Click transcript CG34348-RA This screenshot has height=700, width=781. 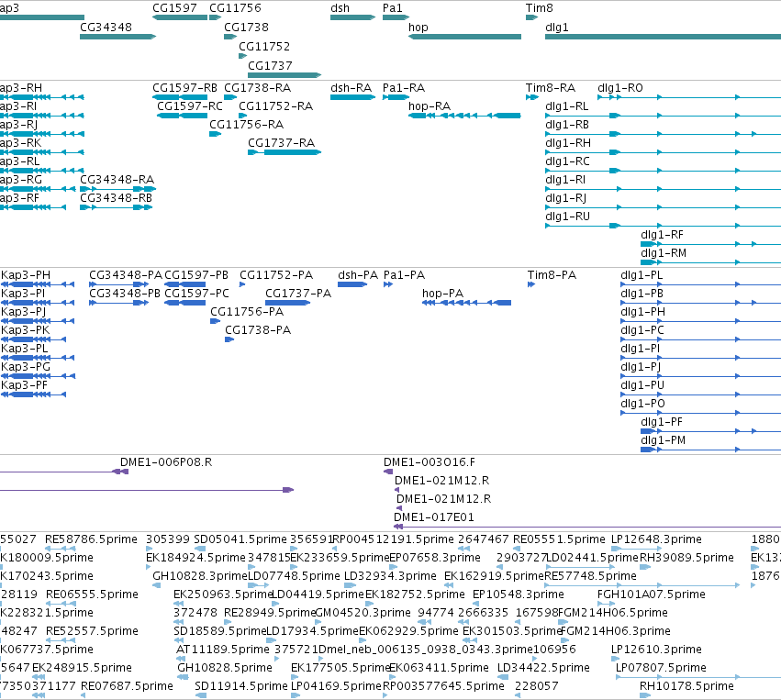(x=118, y=189)
